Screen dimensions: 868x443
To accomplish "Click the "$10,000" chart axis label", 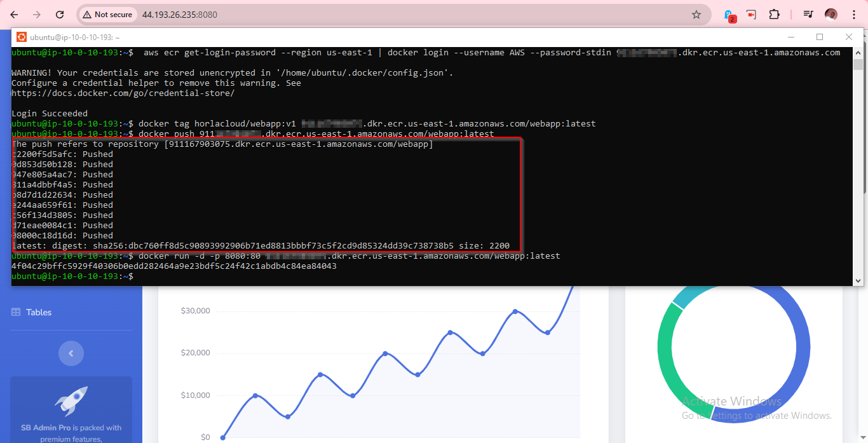I will point(196,395).
